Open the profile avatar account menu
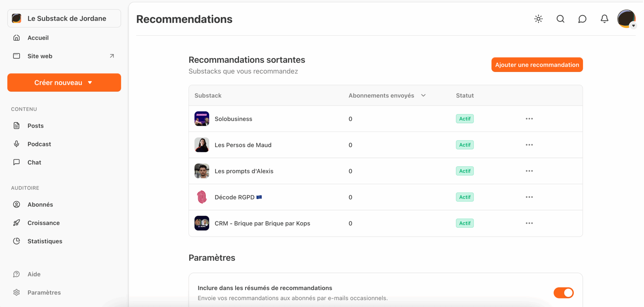644x307 pixels. (x=626, y=19)
